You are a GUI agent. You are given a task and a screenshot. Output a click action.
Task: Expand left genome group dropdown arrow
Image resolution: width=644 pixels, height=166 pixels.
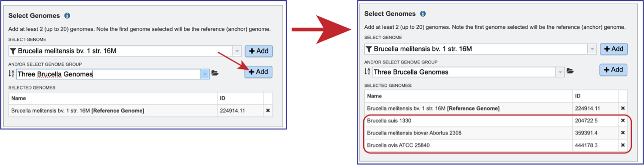tap(205, 74)
